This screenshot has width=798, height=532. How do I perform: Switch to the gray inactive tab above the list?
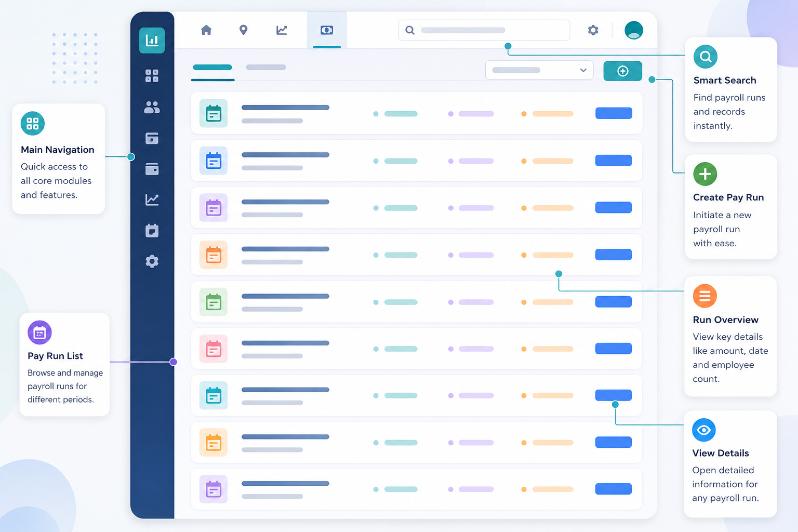click(x=266, y=68)
